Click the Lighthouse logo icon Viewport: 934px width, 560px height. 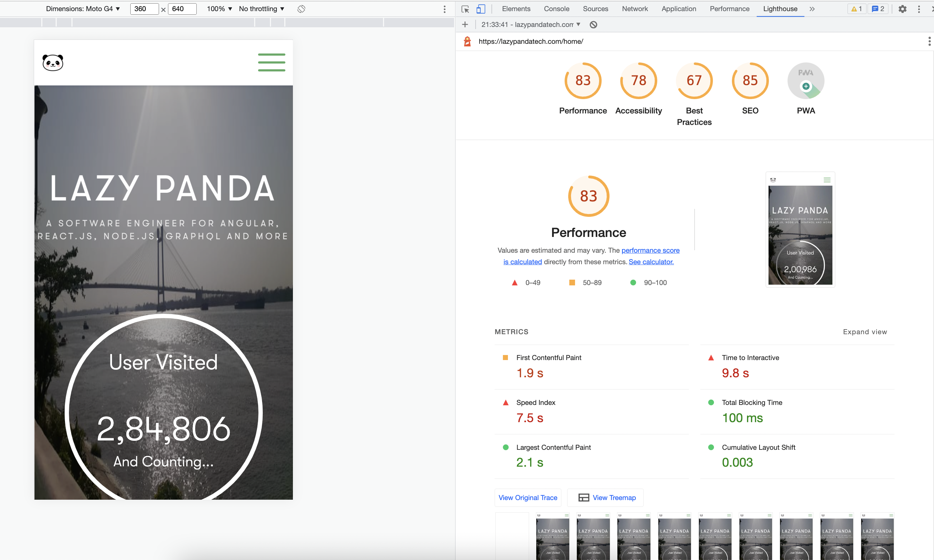[467, 42]
